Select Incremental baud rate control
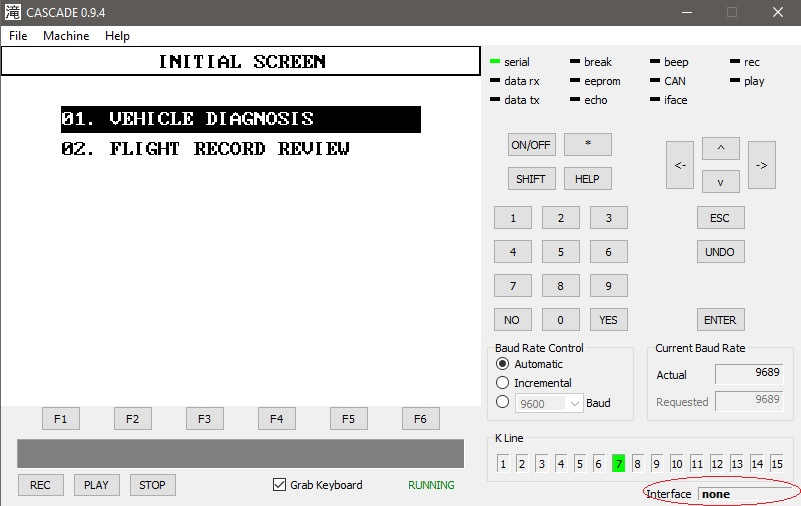 pos(503,383)
